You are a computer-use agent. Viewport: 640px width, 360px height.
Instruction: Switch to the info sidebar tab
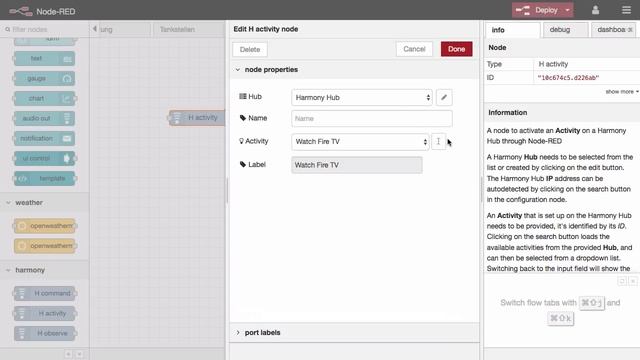click(x=512, y=30)
